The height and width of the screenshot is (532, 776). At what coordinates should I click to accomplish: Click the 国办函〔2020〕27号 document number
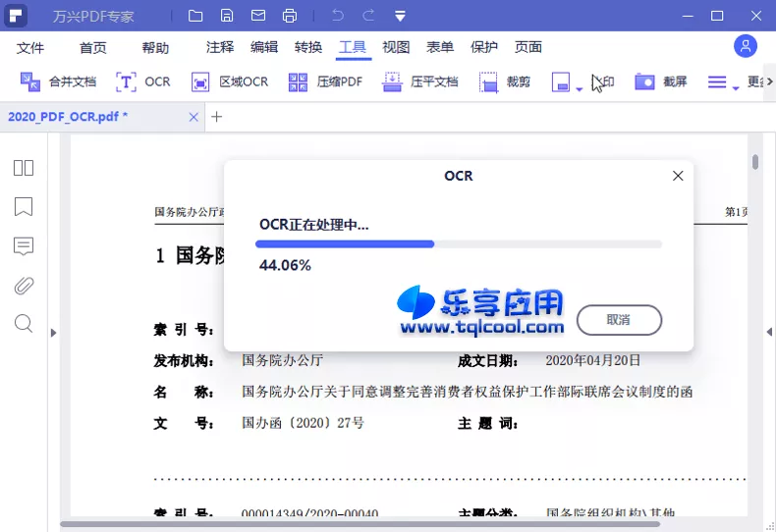pos(303,423)
